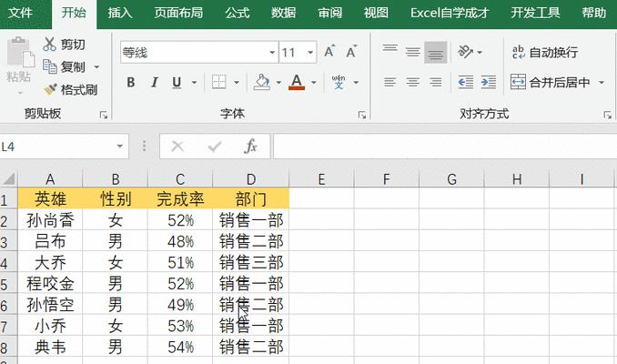Switch to Page Layout (页面布局) tab

click(178, 13)
